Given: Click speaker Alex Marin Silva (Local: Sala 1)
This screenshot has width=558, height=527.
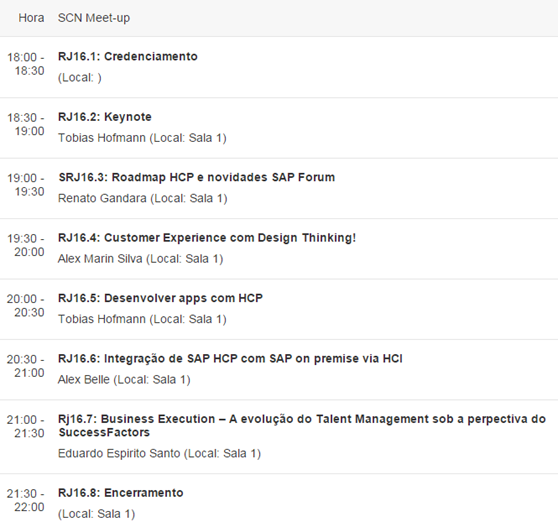Looking at the screenshot, I should pos(141,259).
